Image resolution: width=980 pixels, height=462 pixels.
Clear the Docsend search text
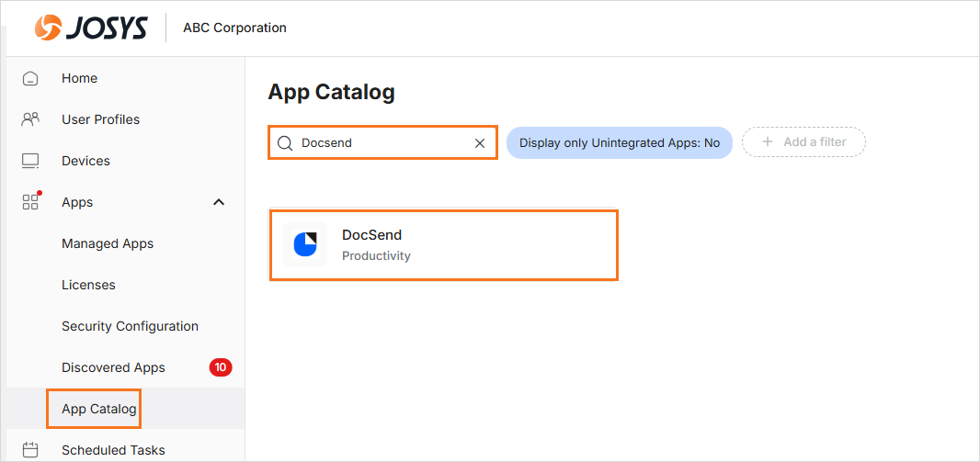click(x=480, y=143)
